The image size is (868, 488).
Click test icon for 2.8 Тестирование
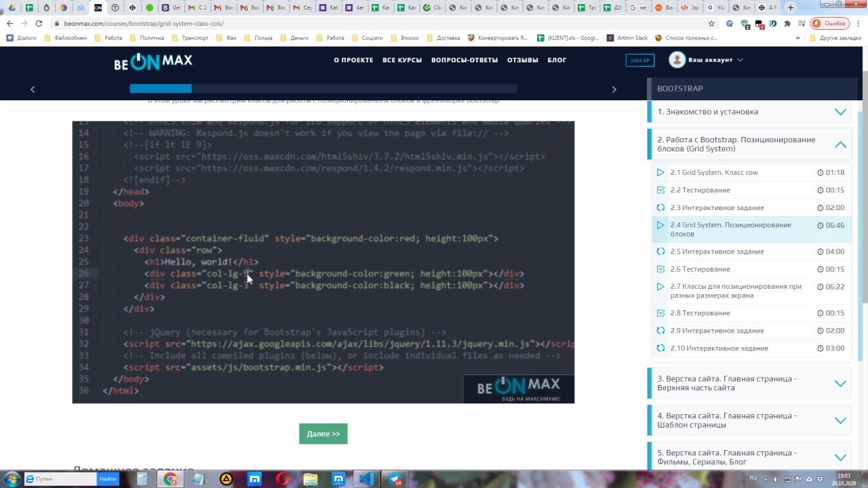pos(660,313)
